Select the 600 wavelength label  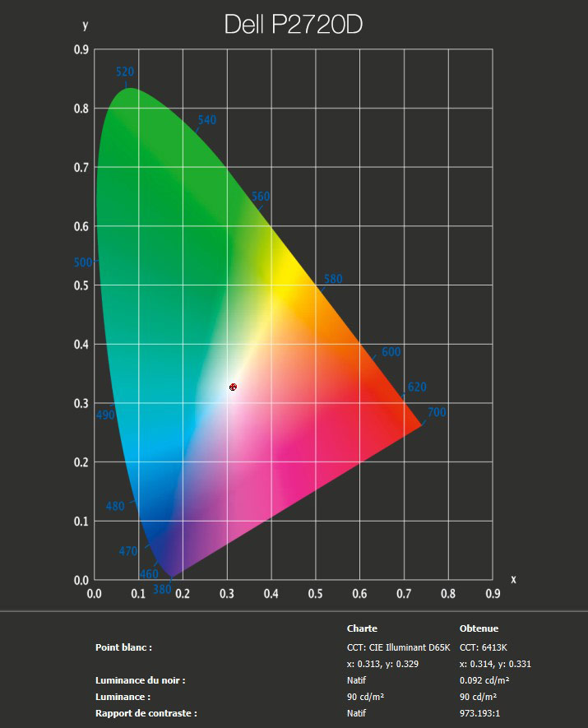tap(391, 352)
